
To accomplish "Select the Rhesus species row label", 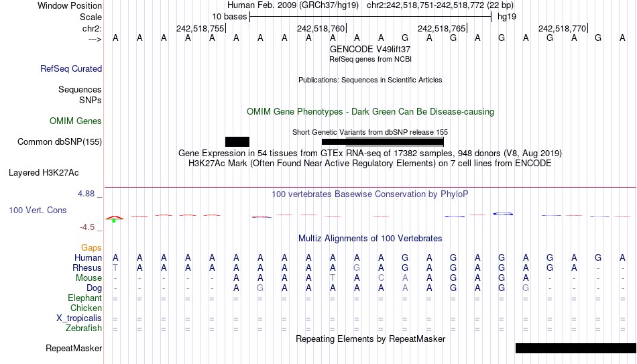I will point(87,268).
